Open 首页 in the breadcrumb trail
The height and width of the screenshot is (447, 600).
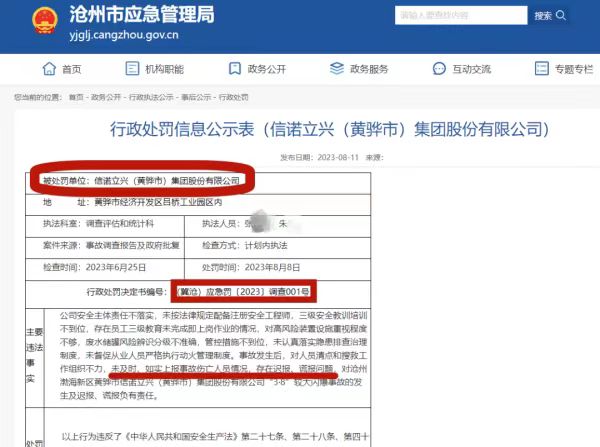click(x=74, y=98)
